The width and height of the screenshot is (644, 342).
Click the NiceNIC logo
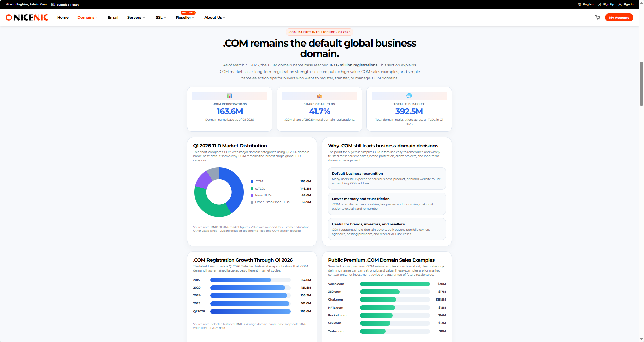pyautogui.click(x=27, y=17)
